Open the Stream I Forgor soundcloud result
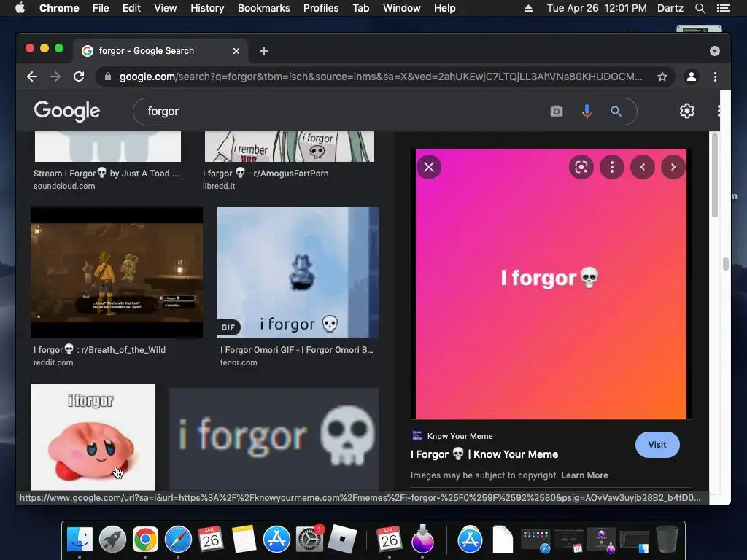Image resolution: width=747 pixels, height=560 pixels. pos(107,174)
